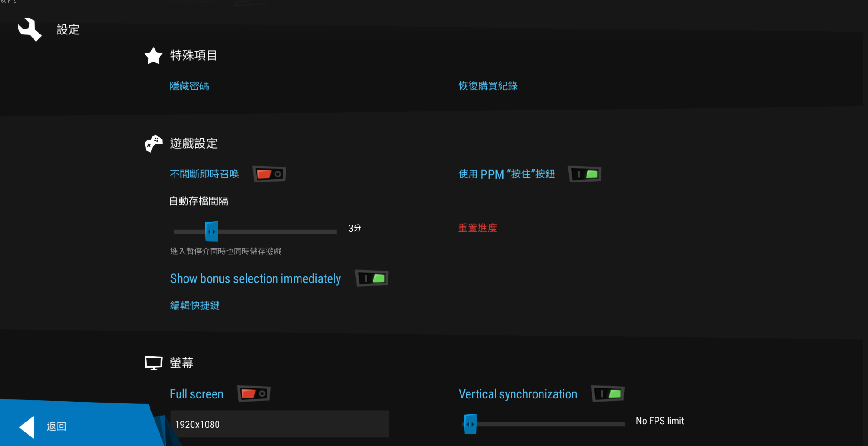Viewport: 868px width, 446px height.
Task: Click the wrench settings icon
Action: pos(30,29)
